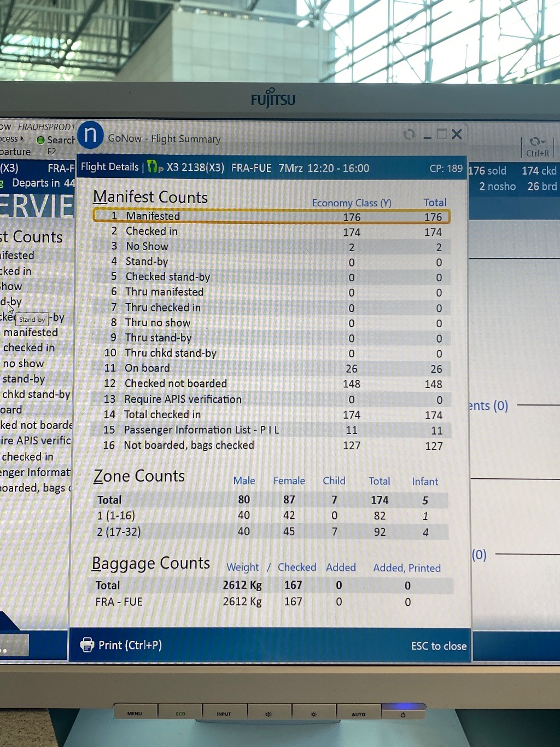
Task: Select the Manifested row
Action: (x=271, y=216)
